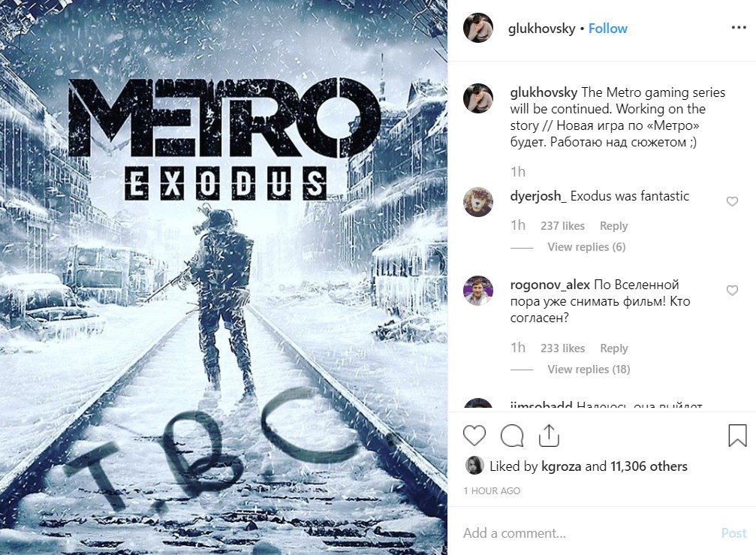Share the post via upload arrow icon
Screen dimensions: 756x555
tap(549, 436)
